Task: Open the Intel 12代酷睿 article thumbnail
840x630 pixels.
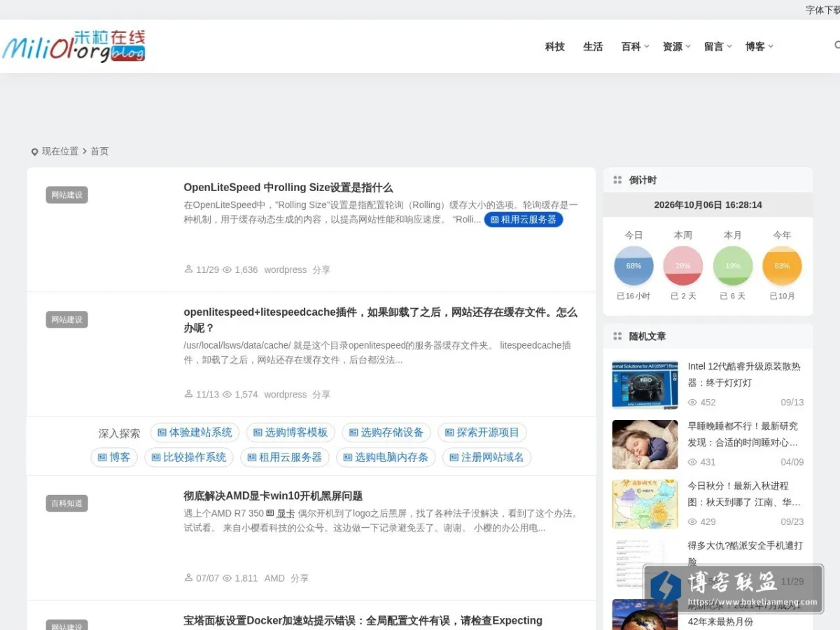Action: 645,385
